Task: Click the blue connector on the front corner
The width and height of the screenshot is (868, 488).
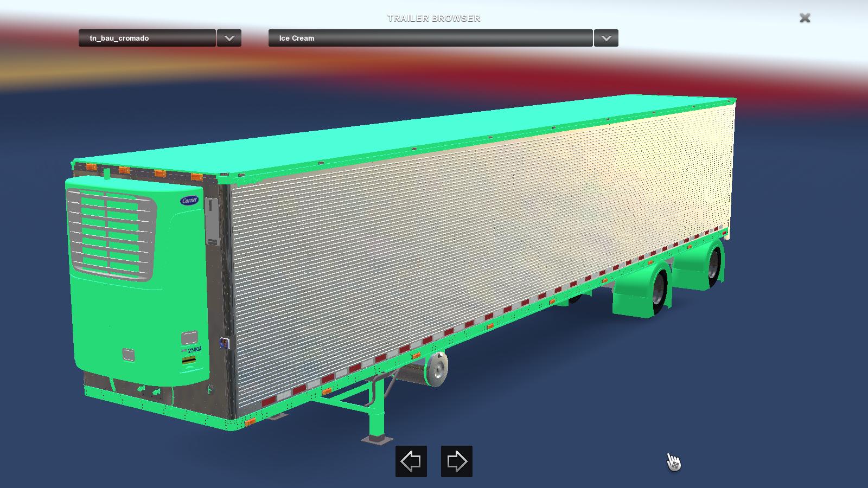Action: (x=224, y=343)
